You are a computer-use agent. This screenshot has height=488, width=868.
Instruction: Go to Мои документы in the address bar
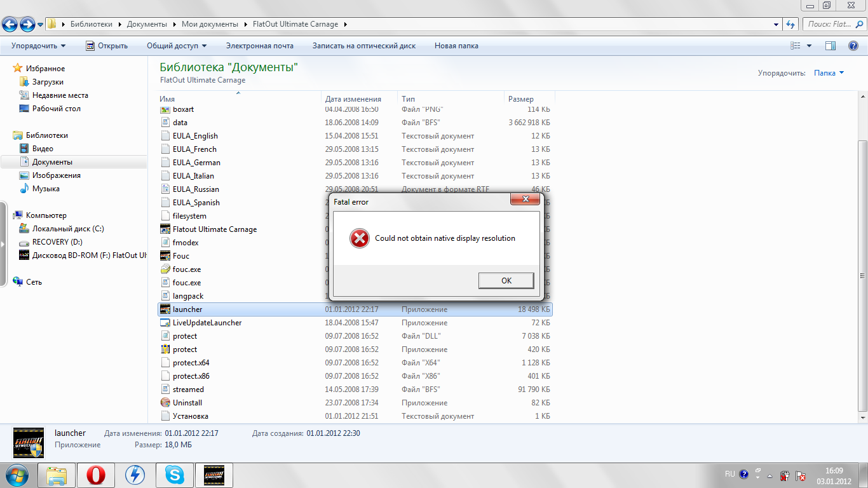point(210,24)
